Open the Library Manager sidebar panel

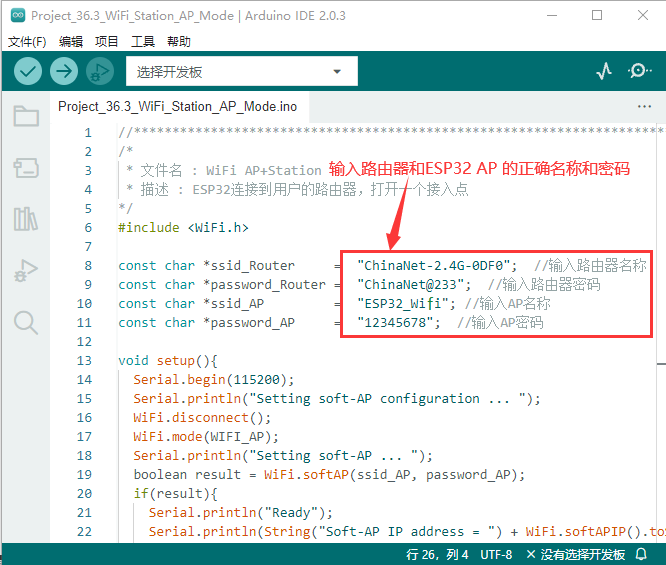pos(26,219)
